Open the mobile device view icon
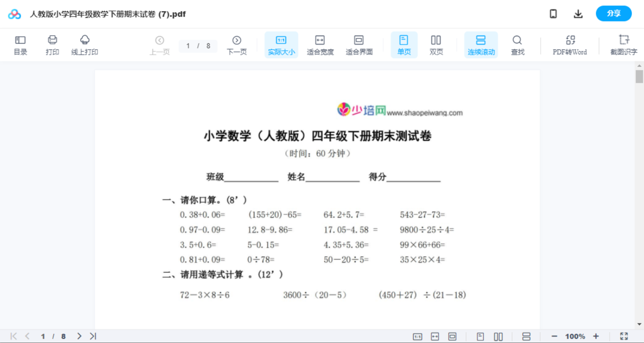The height and width of the screenshot is (343, 644). pyautogui.click(x=553, y=13)
